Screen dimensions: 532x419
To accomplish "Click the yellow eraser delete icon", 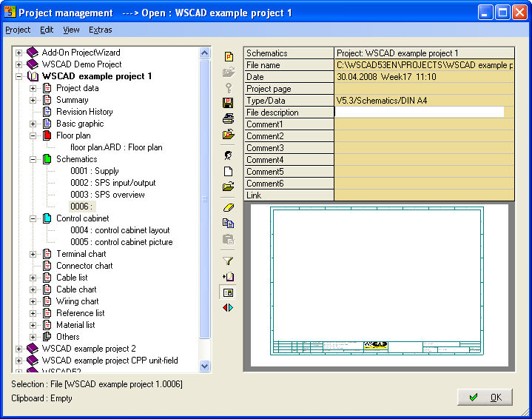I will coord(229,207).
